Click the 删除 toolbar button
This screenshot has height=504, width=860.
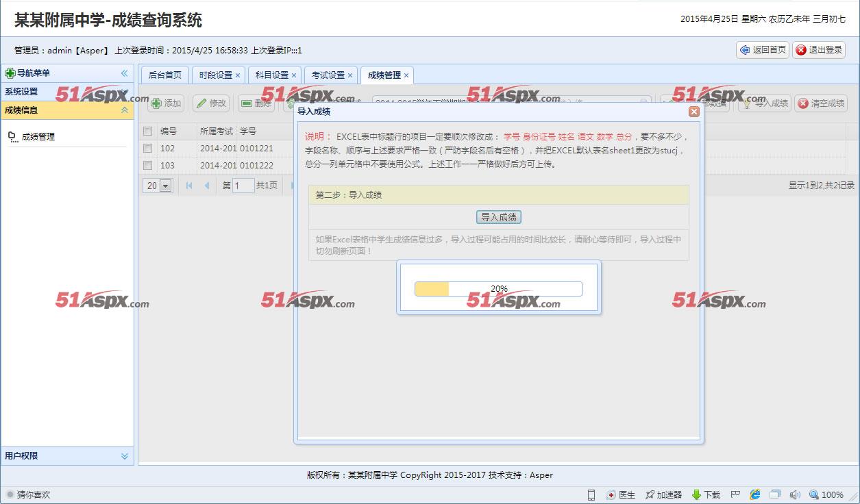coord(256,103)
